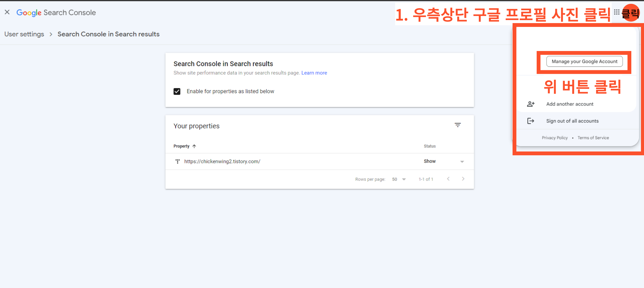Click Manage your Google Account button
The image size is (644, 288).
tap(584, 61)
